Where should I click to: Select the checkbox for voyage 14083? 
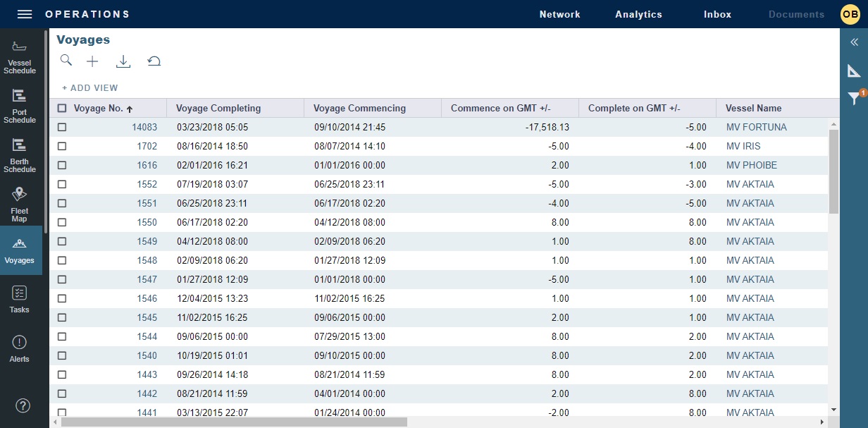point(61,127)
